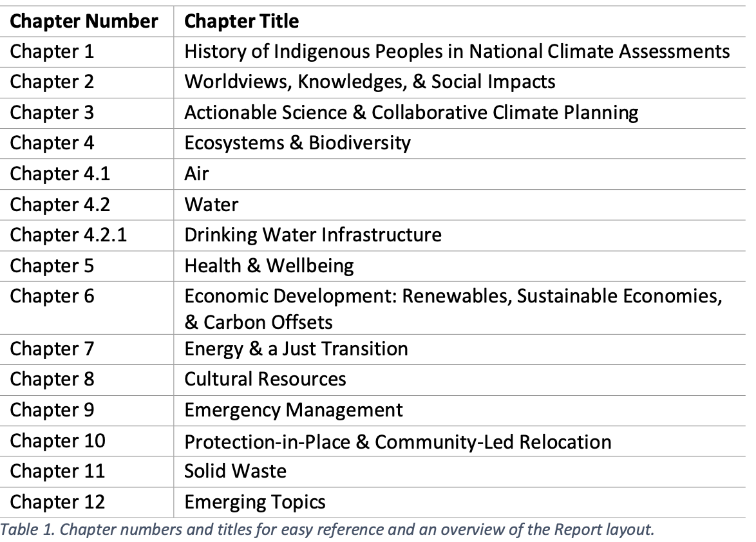
Task: Click the "Chapter 3" number cell
Action: tap(52, 113)
